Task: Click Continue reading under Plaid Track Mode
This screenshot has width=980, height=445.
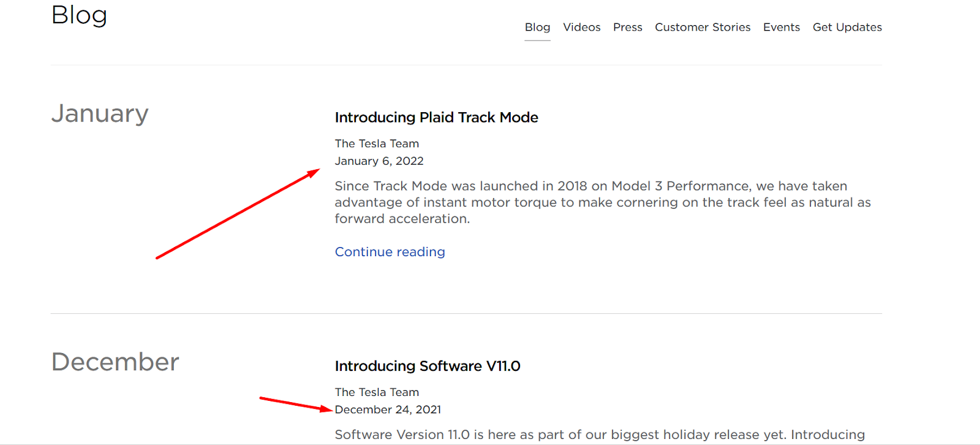Action: pyautogui.click(x=390, y=252)
